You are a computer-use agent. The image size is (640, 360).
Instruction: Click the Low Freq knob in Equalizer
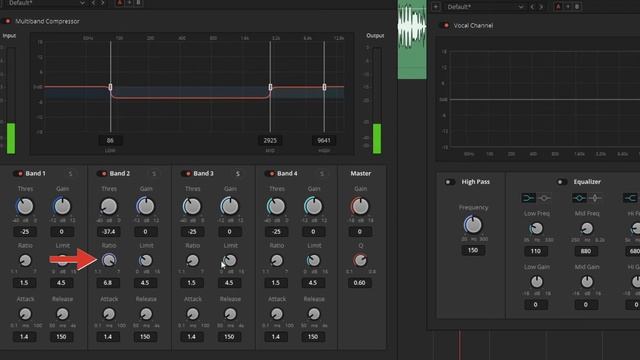coord(536,229)
